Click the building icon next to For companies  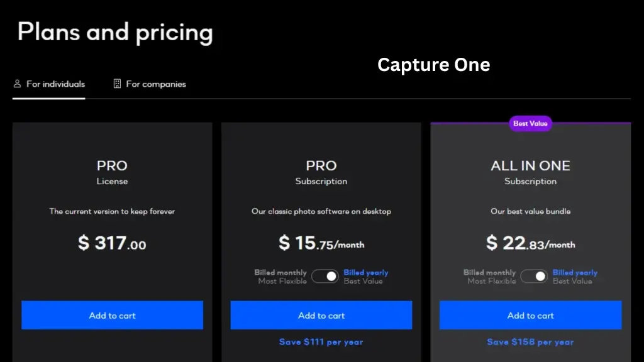point(116,84)
